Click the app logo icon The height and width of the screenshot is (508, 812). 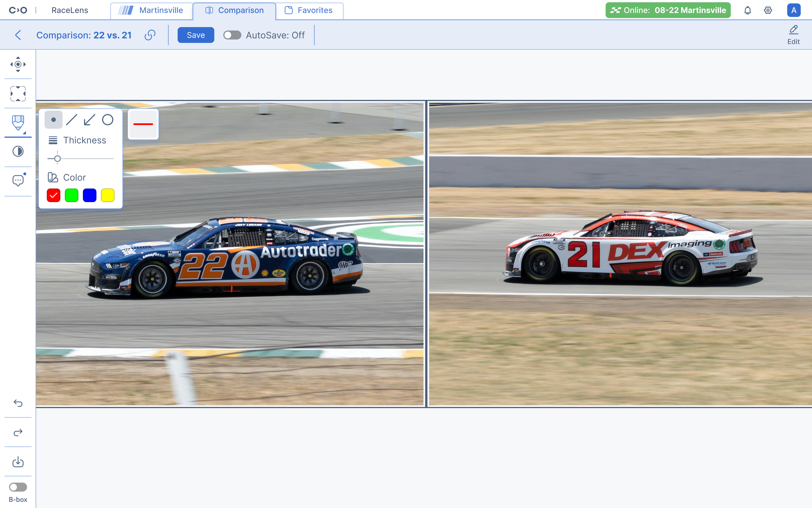coord(18,10)
